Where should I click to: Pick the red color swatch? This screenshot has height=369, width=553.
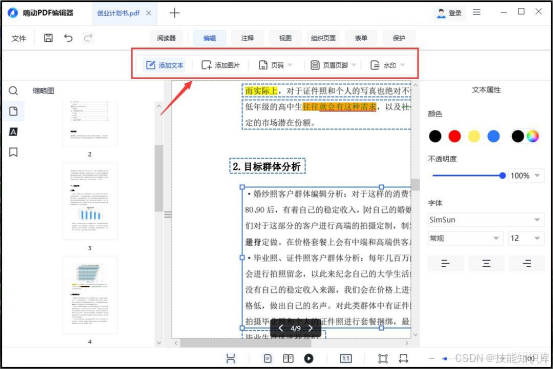click(x=455, y=136)
